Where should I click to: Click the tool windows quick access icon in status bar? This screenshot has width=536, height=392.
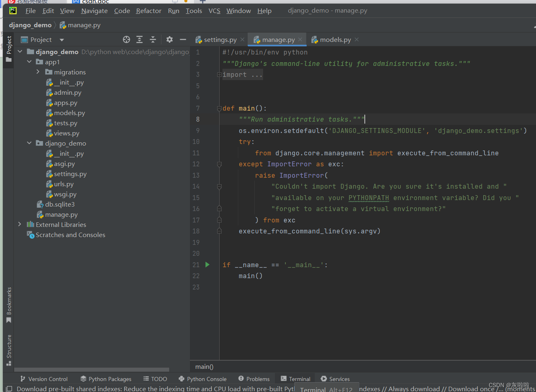(x=9, y=389)
